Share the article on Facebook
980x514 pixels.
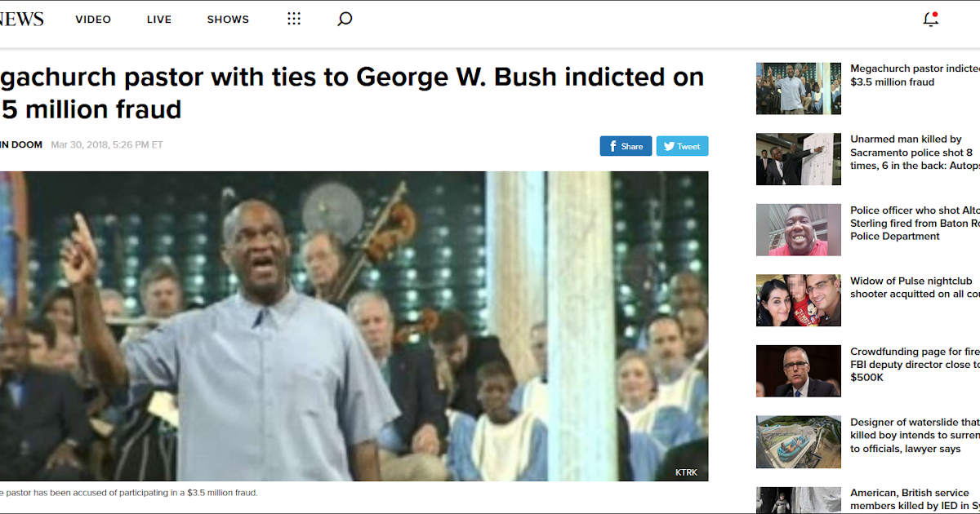click(626, 146)
